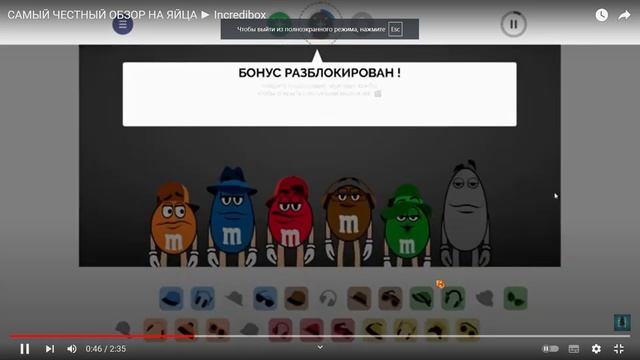
Task: Click the blue M&M with fedora
Action: [x=232, y=217]
